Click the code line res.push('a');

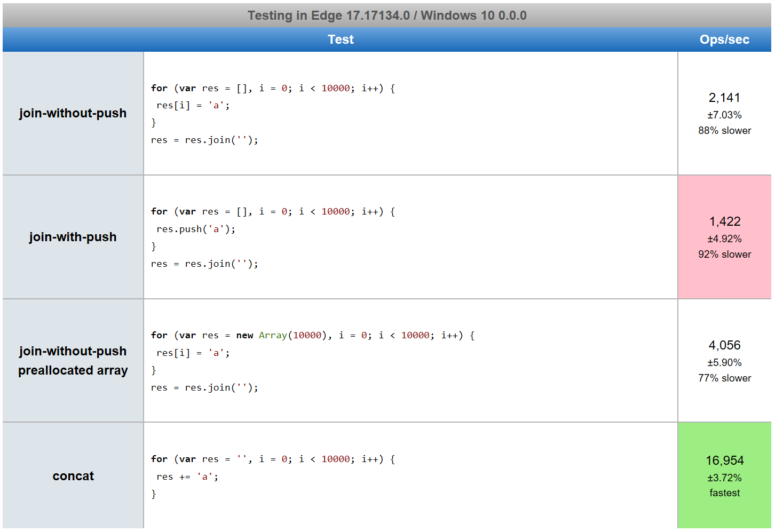(196, 229)
